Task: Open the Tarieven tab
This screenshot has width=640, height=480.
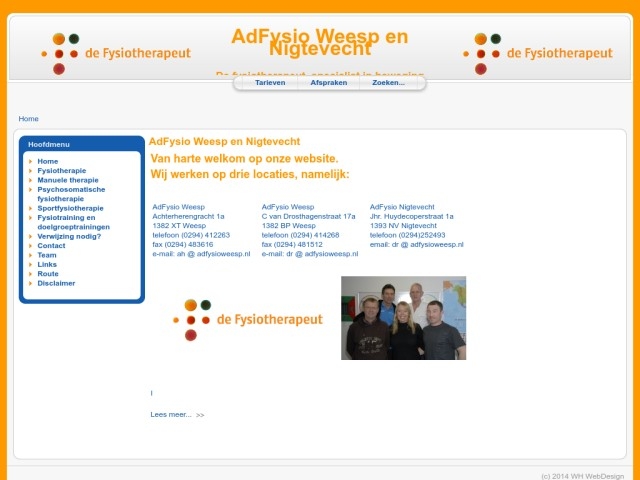Action: (269, 83)
